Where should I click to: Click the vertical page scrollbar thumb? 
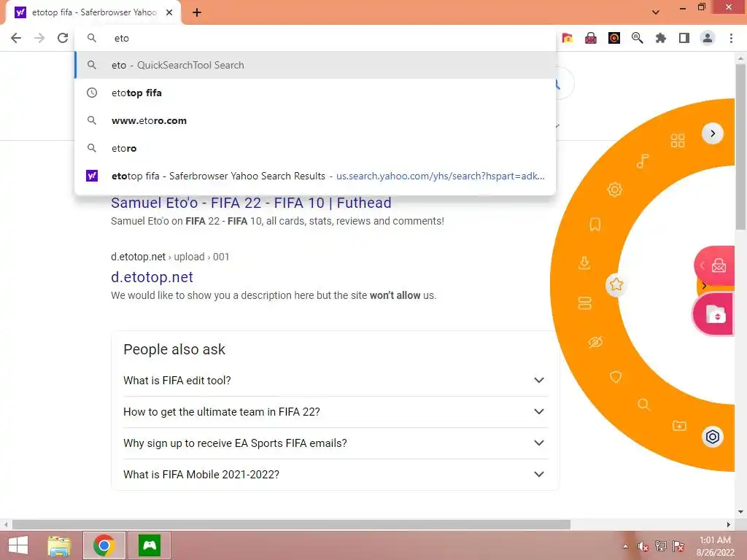[x=740, y=147]
